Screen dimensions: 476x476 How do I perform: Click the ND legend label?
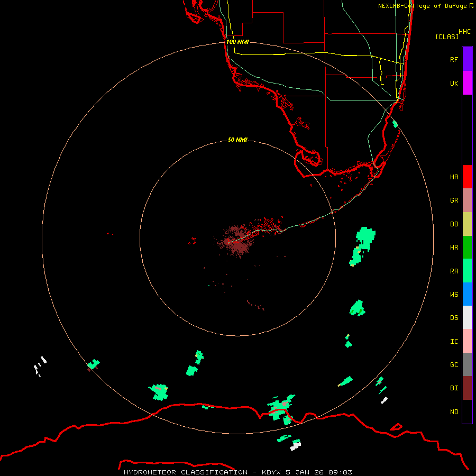454,412
